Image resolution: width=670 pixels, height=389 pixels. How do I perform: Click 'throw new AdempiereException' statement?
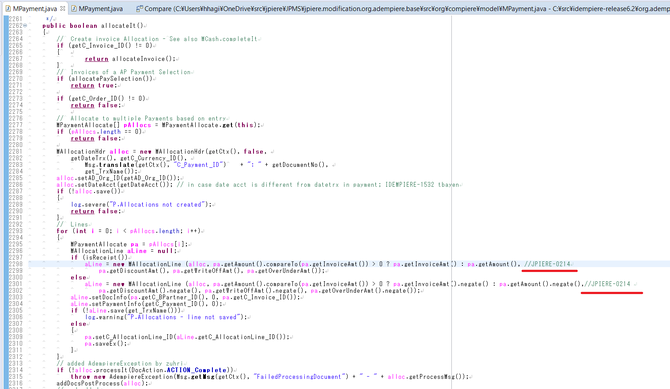pos(123,377)
